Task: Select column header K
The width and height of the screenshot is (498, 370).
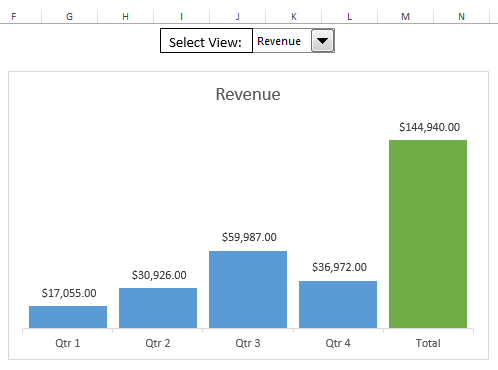Action: 294,16
